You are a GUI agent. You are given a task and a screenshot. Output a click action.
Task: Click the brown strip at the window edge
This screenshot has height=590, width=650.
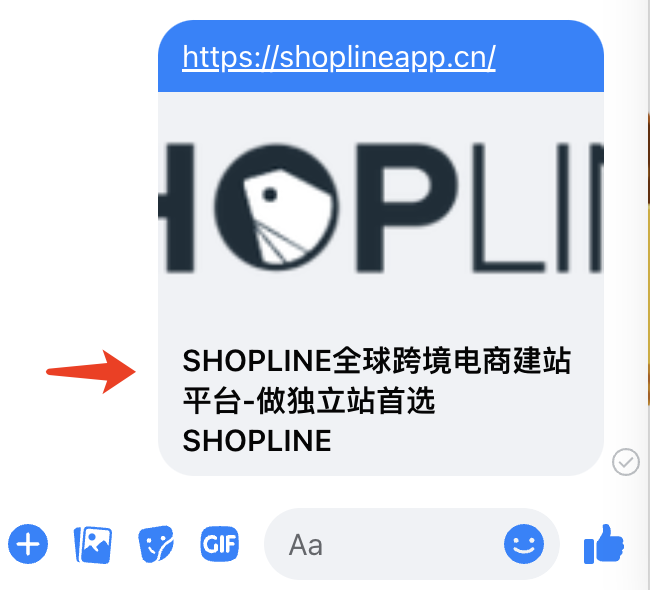648,257
